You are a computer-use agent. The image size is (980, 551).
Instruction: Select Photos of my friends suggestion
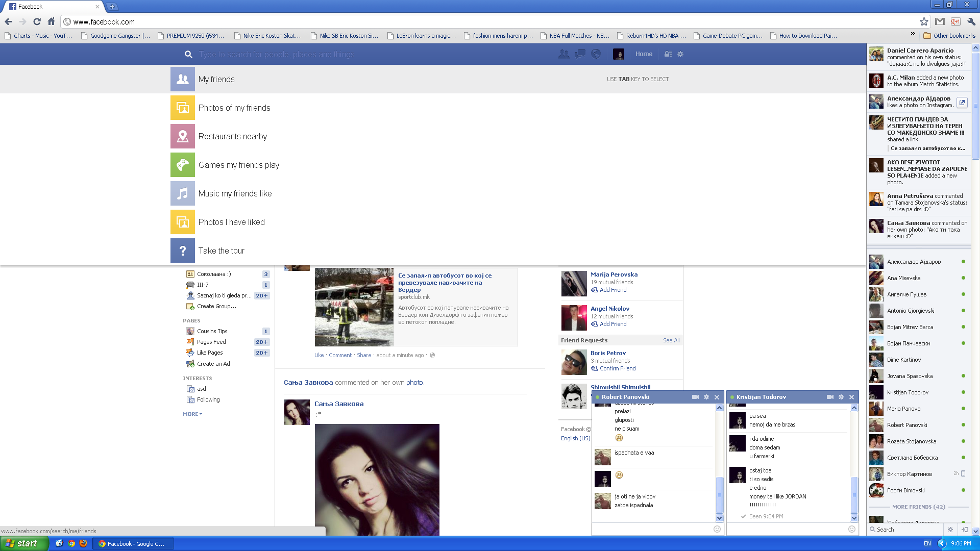234,108
